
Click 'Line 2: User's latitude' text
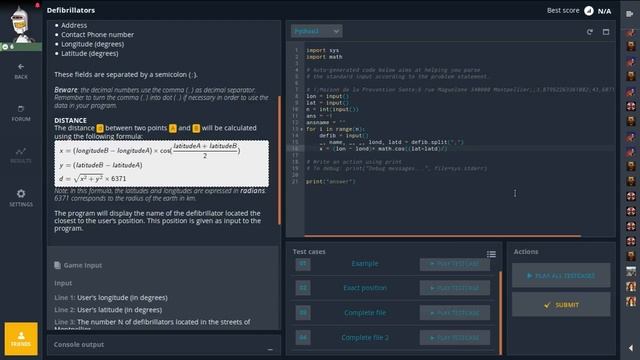(108, 310)
